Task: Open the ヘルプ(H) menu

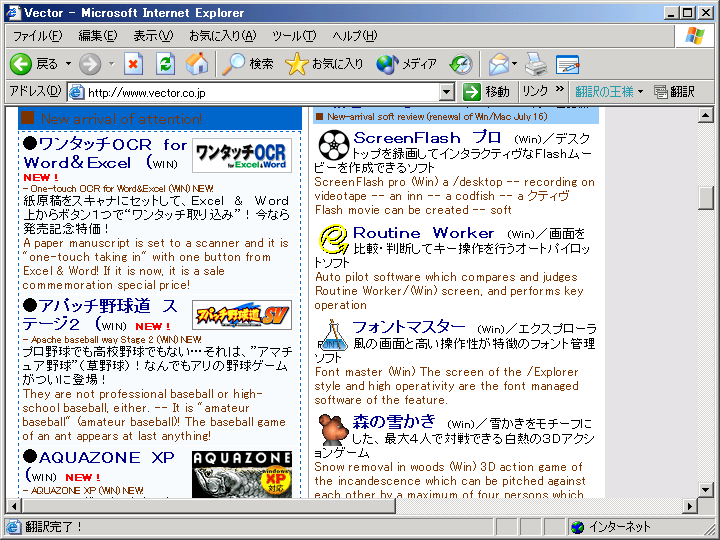Action: pyautogui.click(x=354, y=36)
